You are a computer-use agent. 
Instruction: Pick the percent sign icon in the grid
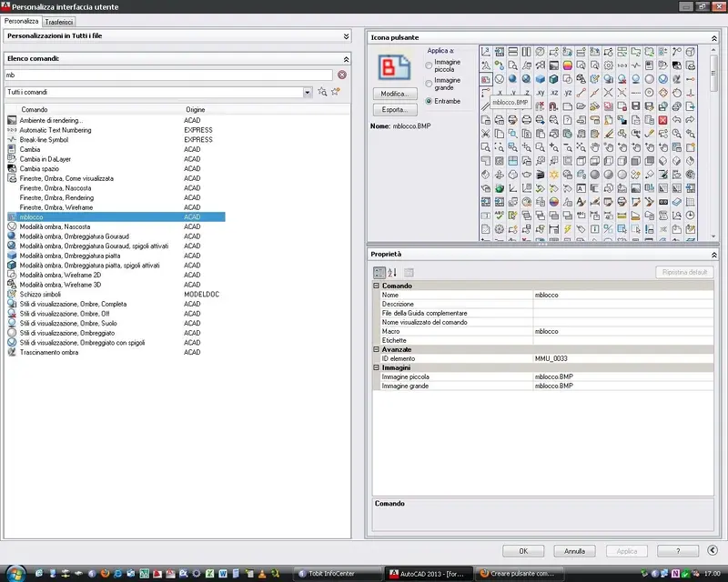(x=609, y=229)
